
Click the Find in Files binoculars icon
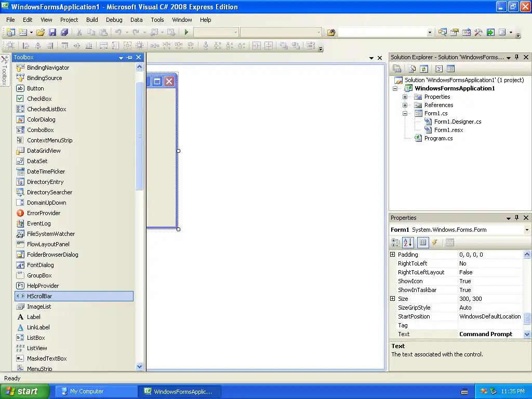pos(331,32)
